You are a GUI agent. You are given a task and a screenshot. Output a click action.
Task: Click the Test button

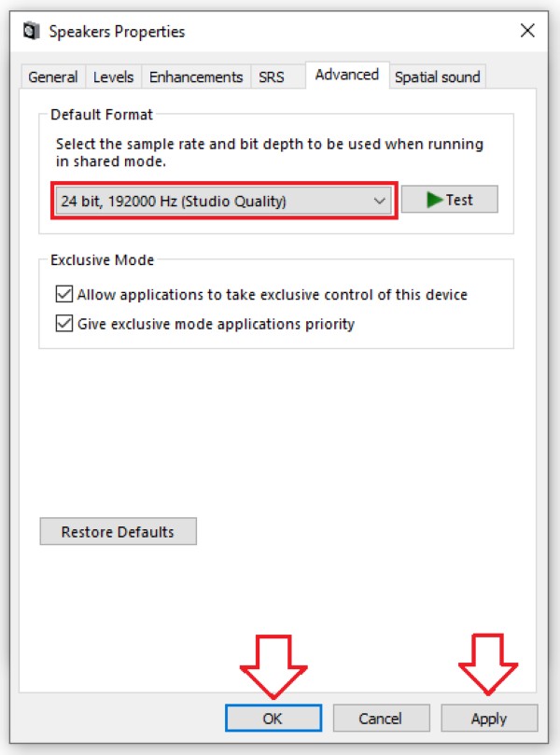click(x=450, y=200)
